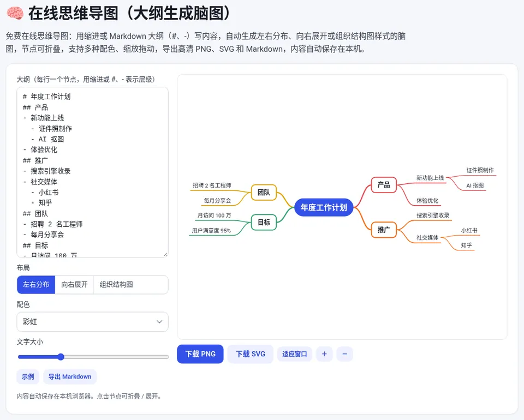The height and width of the screenshot is (420, 524).
Task: Click the 证件照制作 leaf node
Action: coord(480,170)
